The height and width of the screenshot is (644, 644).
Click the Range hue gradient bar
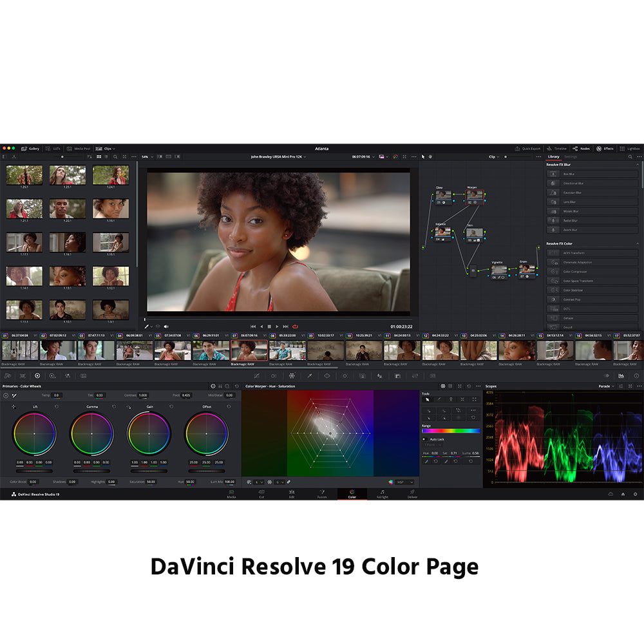coord(451,431)
